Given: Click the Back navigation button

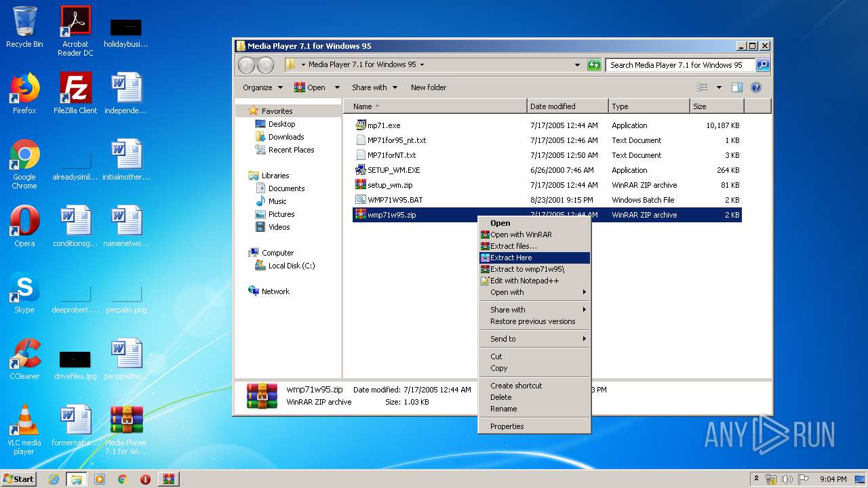Looking at the screenshot, I should 246,65.
